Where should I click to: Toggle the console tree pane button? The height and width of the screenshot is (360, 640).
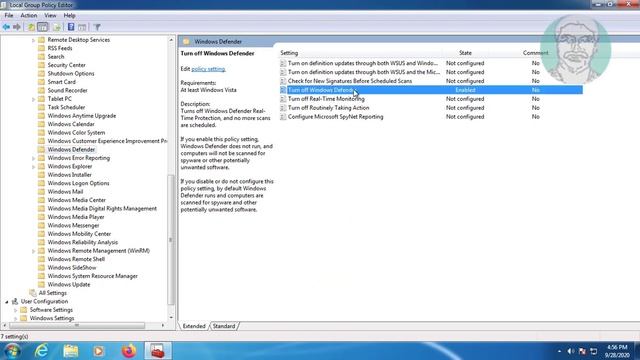coord(42,27)
